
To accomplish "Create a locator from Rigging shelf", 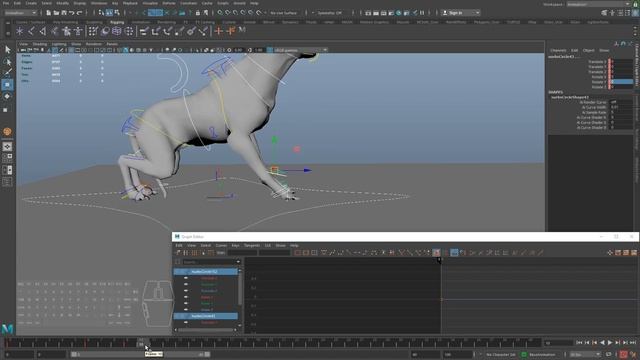I will [20, 31].
